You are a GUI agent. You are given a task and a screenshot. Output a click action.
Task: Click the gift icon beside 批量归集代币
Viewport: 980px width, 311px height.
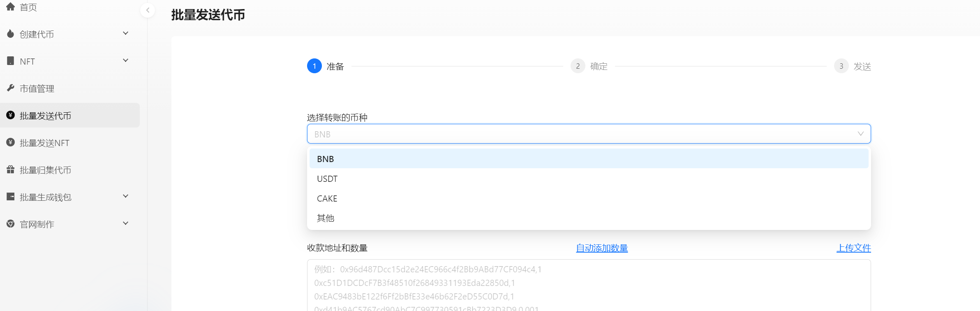11,169
